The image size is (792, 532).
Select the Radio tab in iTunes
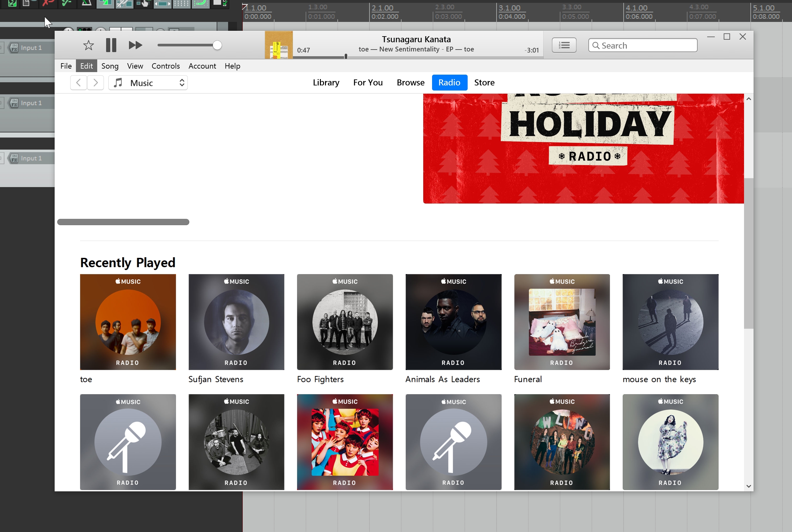pyautogui.click(x=449, y=82)
